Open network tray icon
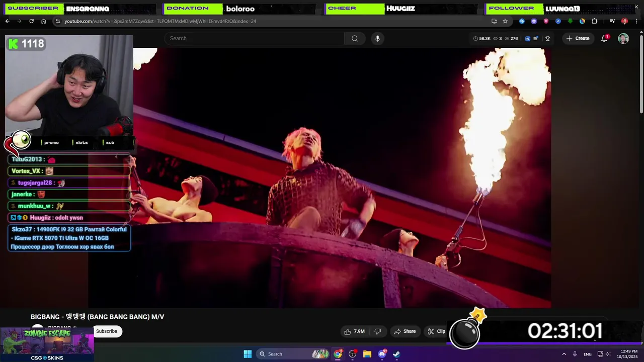Image resolution: width=644 pixels, height=362 pixels. coord(600,354)
